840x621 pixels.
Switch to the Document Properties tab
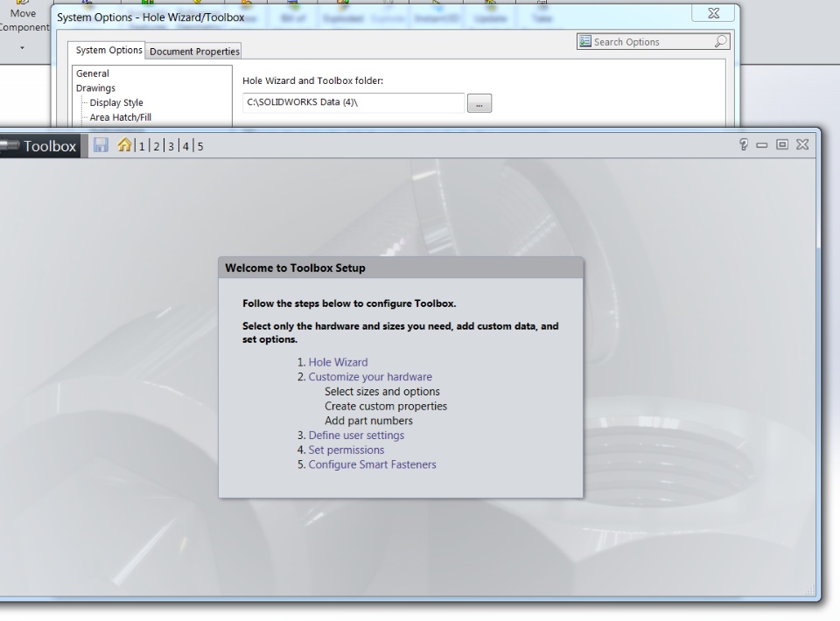[194, 52]
